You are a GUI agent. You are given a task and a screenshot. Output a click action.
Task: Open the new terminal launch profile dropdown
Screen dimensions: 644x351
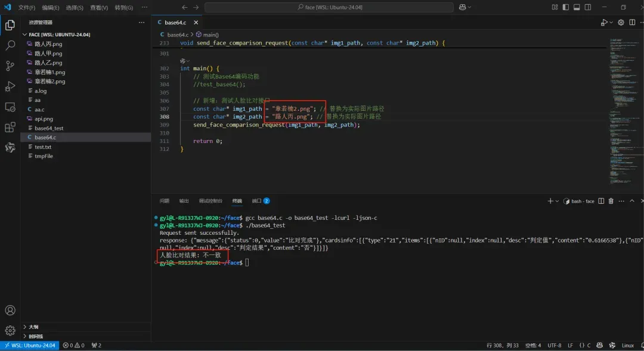pyautogui.click(x=557, y=201)
